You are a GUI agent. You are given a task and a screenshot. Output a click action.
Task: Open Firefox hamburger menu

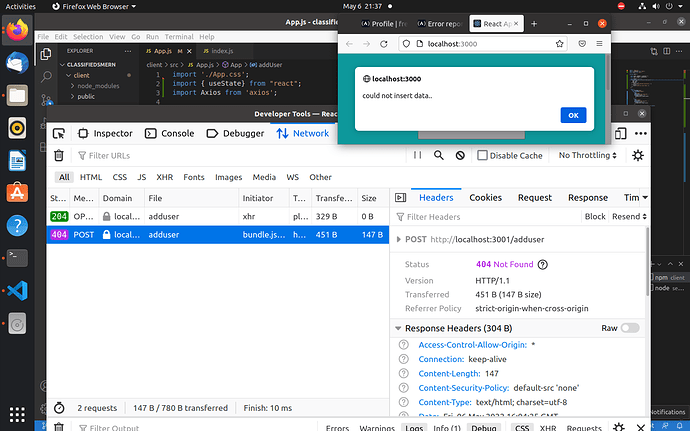click(x=599, y=44)
